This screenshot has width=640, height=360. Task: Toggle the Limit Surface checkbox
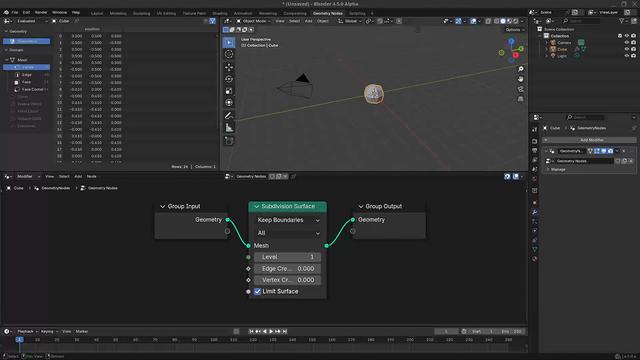pos(258,291)
